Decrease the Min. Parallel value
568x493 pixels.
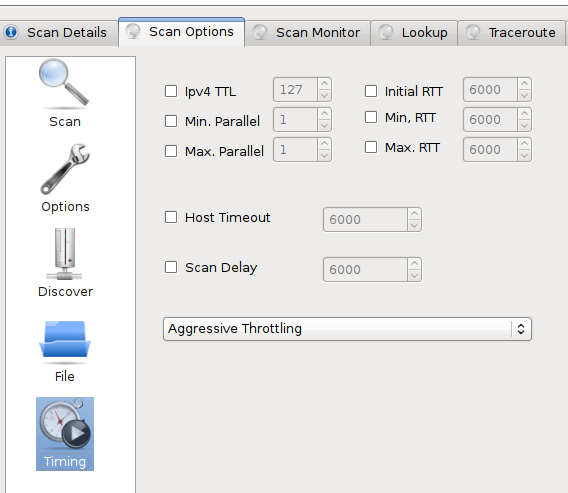(x=324, y=126)
